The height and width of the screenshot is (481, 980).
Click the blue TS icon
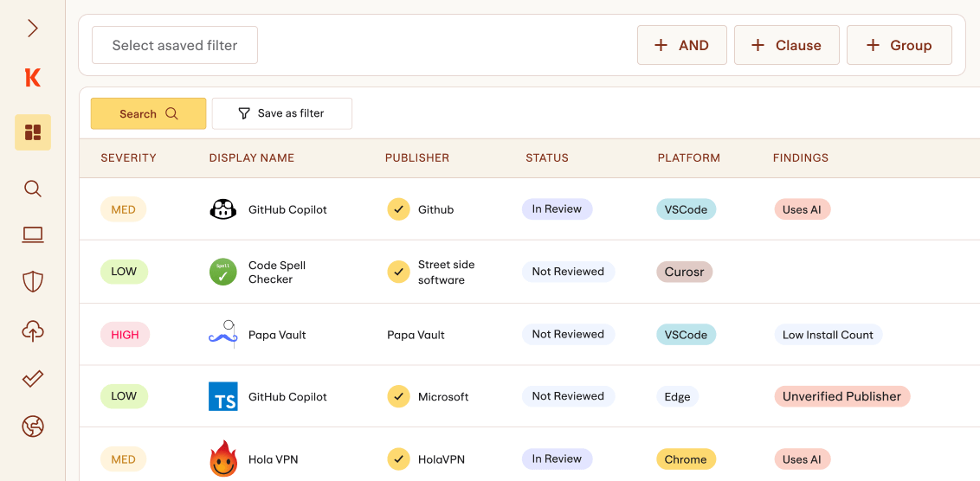click(223, 397)
